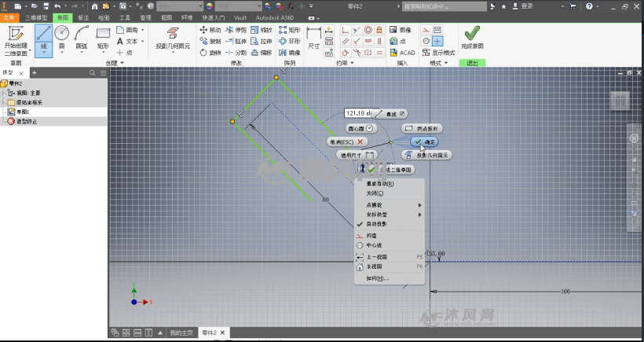Viewport: 644px width, 342px height.
Task: Toggle the construction line format icon in 格式
Action: [426, 30]
